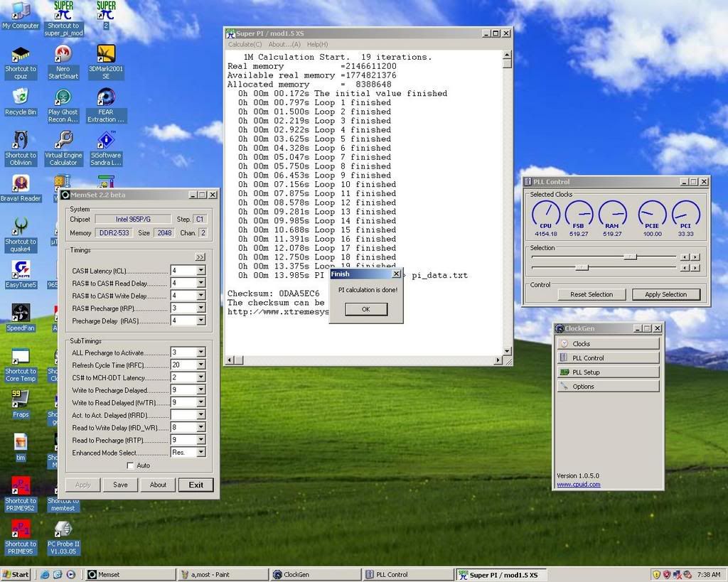Launch the PC Probe II desktop icon
The height and width of the screenshot is (582, 728).
coord(63,529)
